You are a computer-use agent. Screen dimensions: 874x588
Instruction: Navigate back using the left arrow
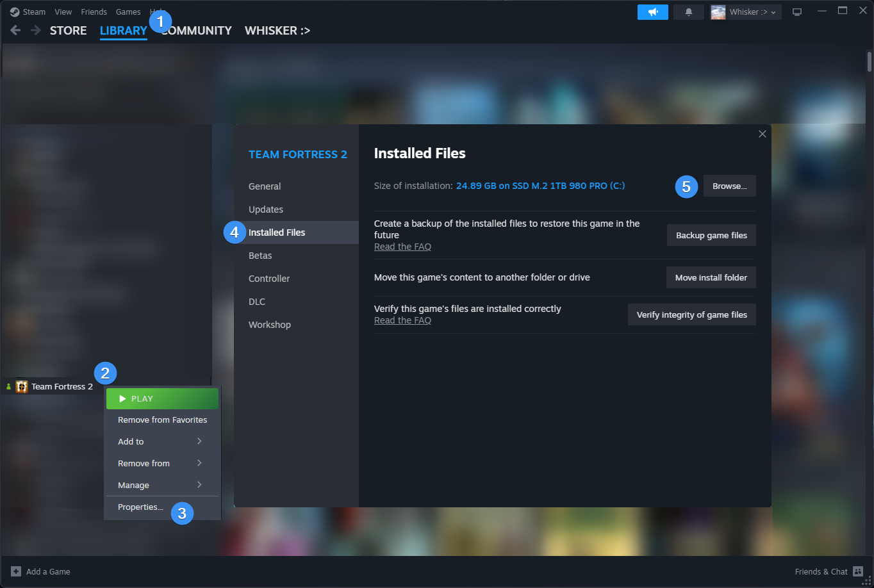14,30
